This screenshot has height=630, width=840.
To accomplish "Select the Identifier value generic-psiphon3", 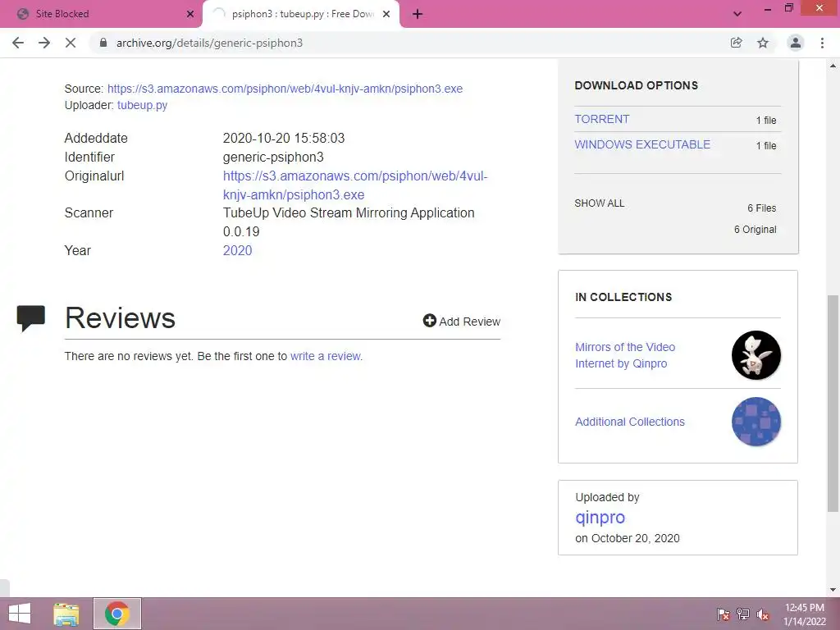I will [273, 157].
